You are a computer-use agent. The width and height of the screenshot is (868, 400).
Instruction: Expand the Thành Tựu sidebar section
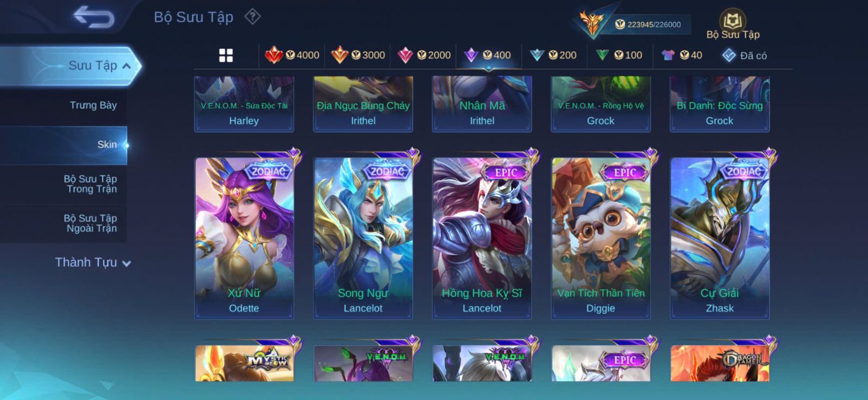pyautogui.click(x=93, y=262)
